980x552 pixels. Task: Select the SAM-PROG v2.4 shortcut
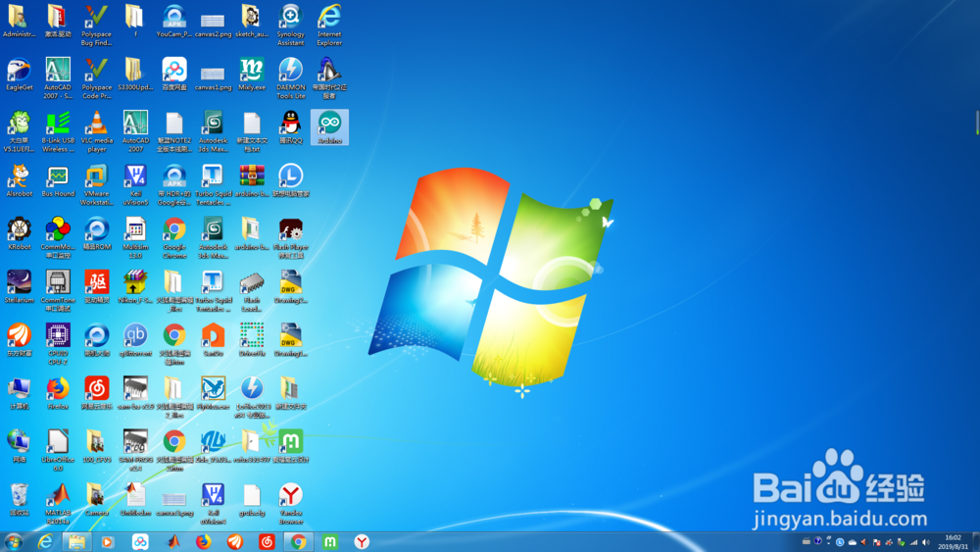click(x=135, y=451)
